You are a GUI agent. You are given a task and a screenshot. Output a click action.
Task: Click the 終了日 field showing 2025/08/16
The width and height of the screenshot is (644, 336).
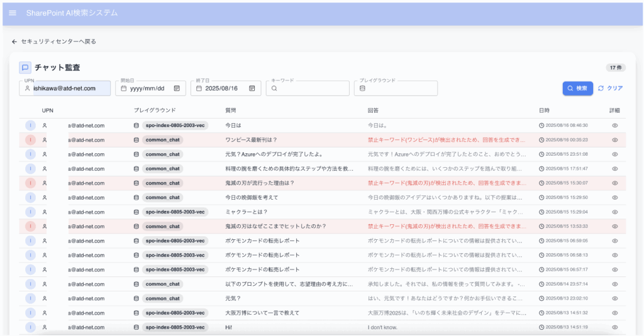click(x=221, y=89)
